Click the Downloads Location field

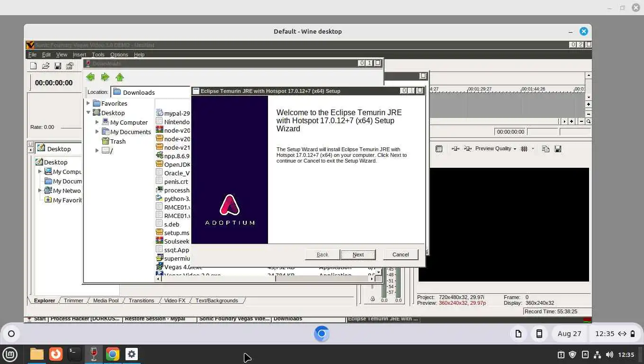(x=151, y=92)
